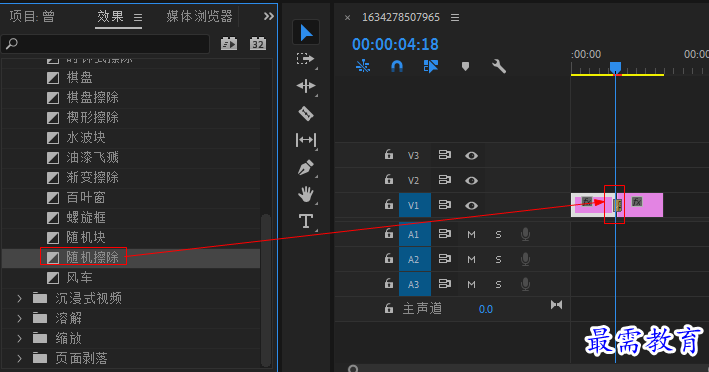Select sequence tab 1634278507965
Viewport: 709px width, 372px height.
(401, 17)
